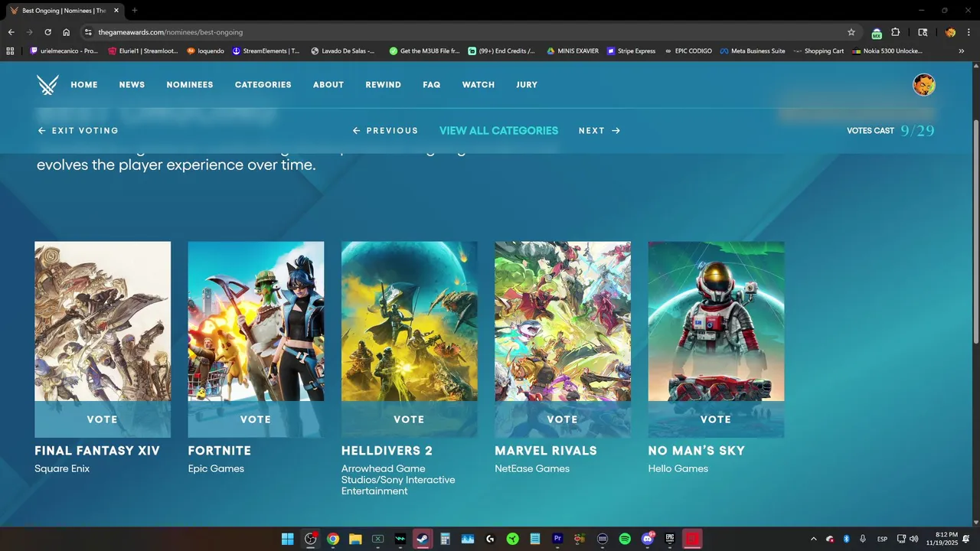Open the ABOUT menu item

328,85
